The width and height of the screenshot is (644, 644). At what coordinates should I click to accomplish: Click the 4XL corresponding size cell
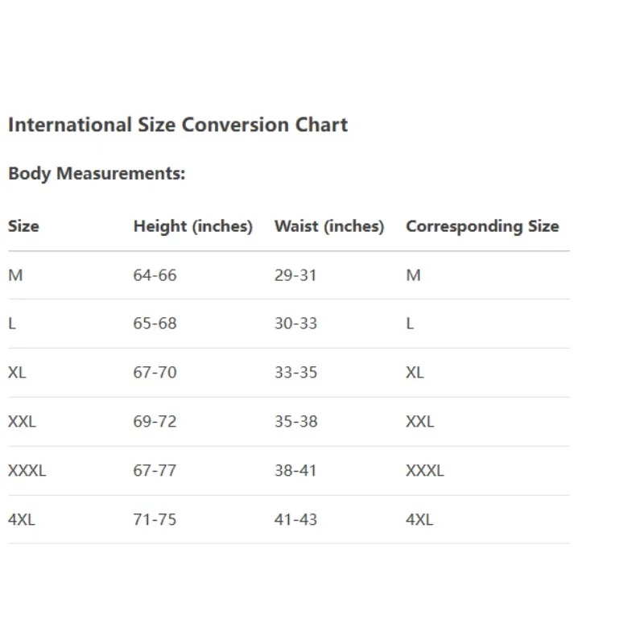419,520
